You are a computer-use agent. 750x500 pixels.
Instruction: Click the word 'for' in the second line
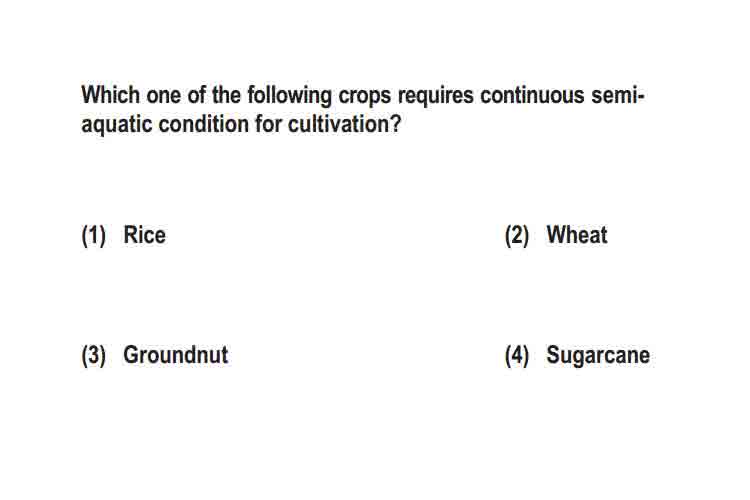point(268,124)
